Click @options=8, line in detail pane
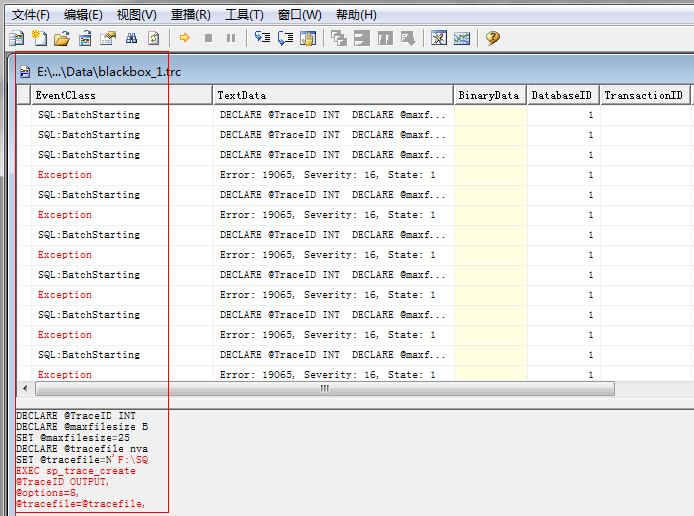694x516 pixels. 47,493
